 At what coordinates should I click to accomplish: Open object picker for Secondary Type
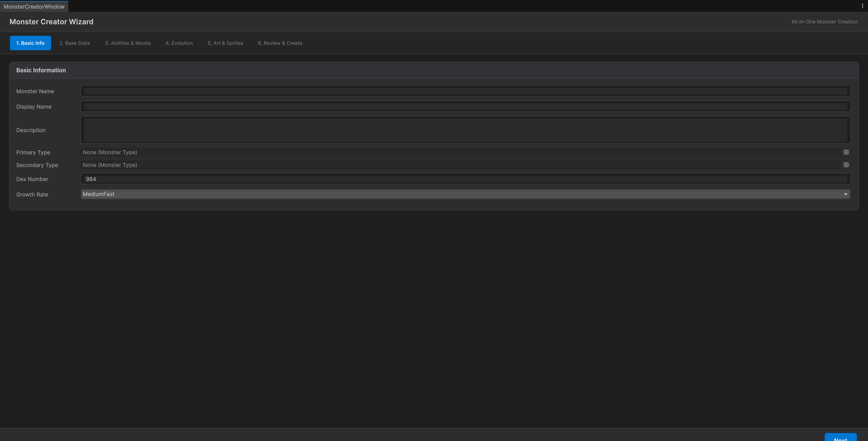pos(846,165)
